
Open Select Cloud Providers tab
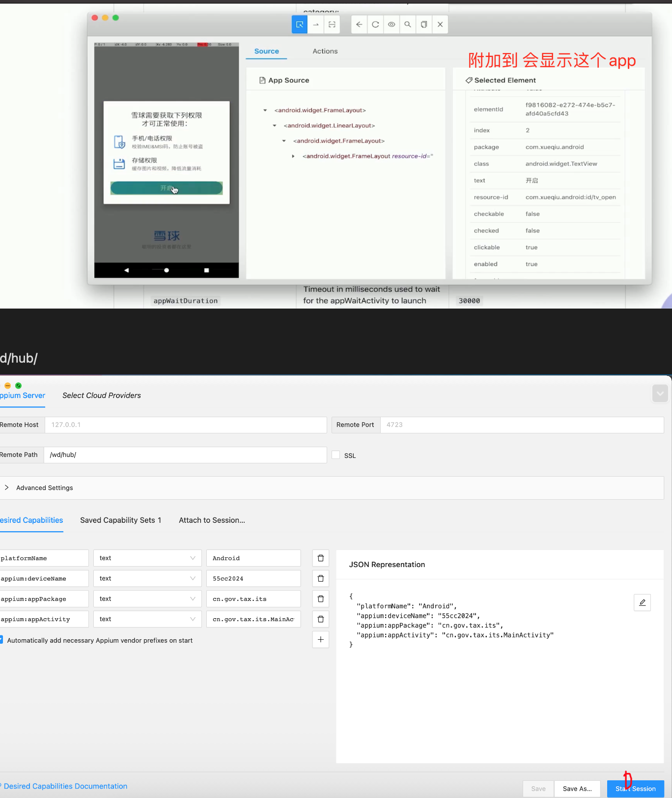coord(102,396)
